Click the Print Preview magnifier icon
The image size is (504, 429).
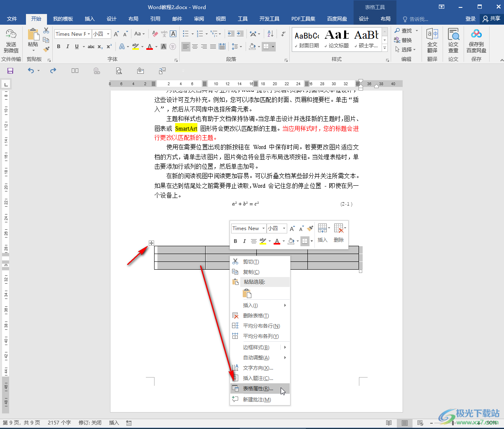(x=119, y=71)
